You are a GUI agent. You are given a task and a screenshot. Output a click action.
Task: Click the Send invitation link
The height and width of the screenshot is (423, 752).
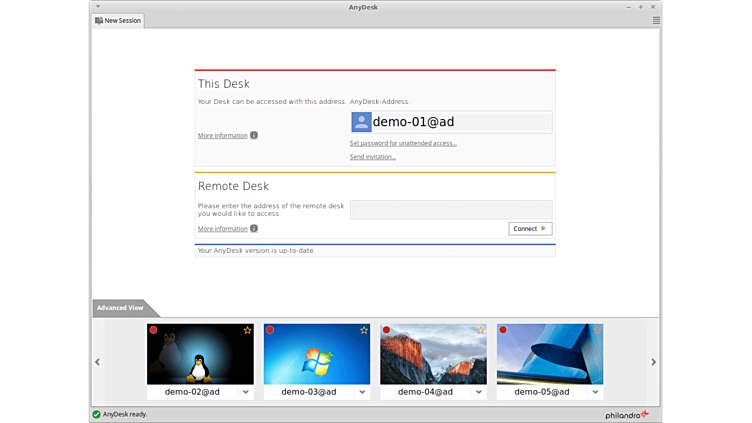click(x=373, y=157)
